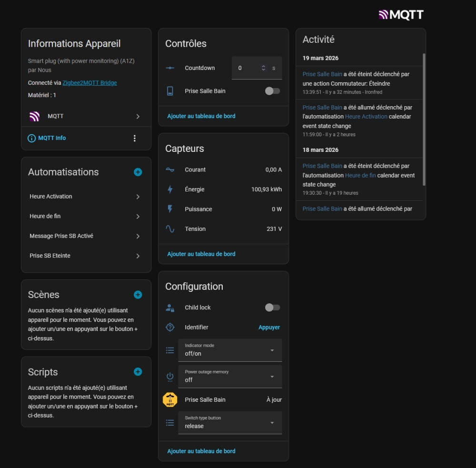
Task: Click the MQTT integration icon in Informations Appareil
Action: coord(34,116)
